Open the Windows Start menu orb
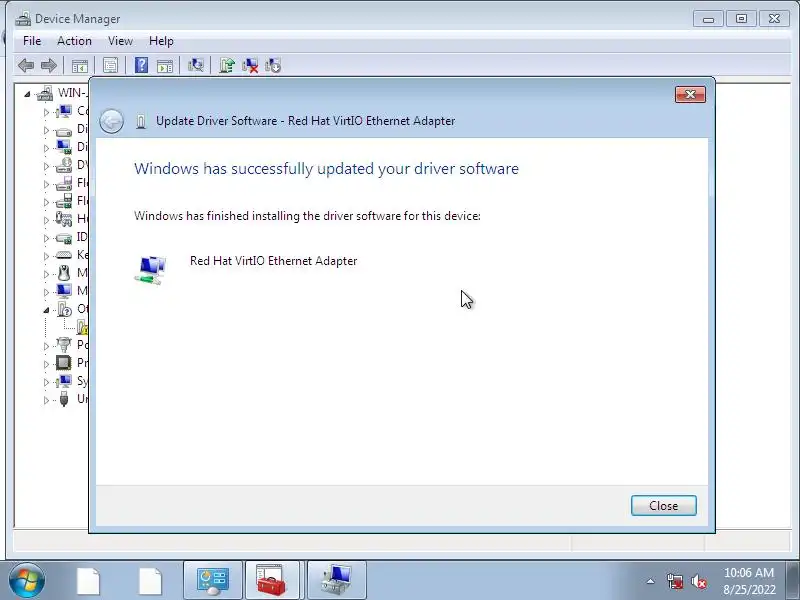This screenshot has width=800, height=600. pos(26,581)
